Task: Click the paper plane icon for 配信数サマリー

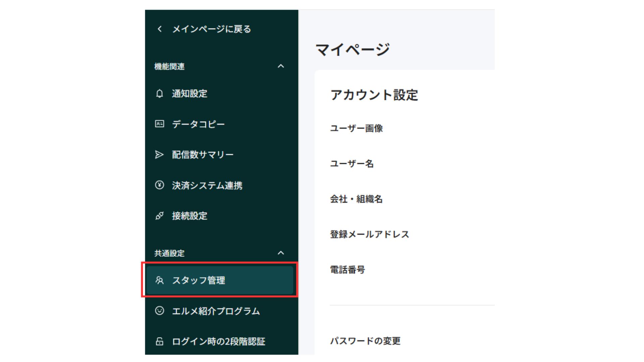Action: click(159, 155)
